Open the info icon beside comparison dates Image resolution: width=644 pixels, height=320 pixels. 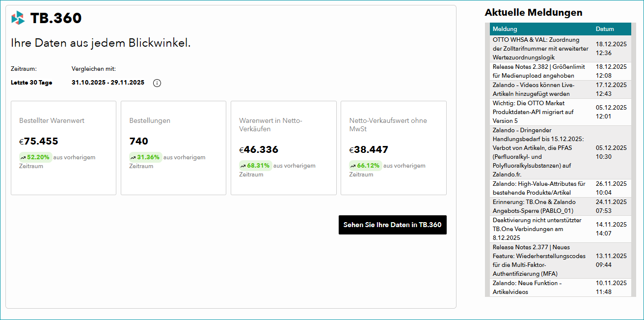(x=157, y=83)
